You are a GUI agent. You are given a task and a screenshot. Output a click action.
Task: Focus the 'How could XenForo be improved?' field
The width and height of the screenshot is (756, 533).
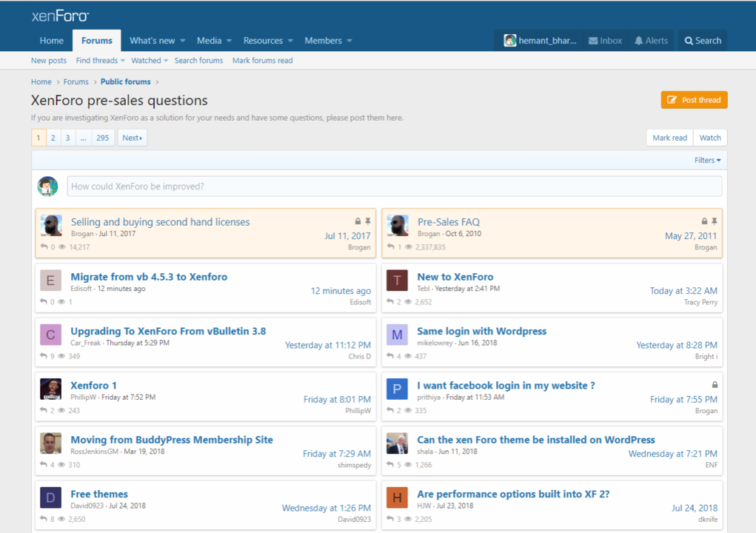pyautogui.click(x=395, y=186)
